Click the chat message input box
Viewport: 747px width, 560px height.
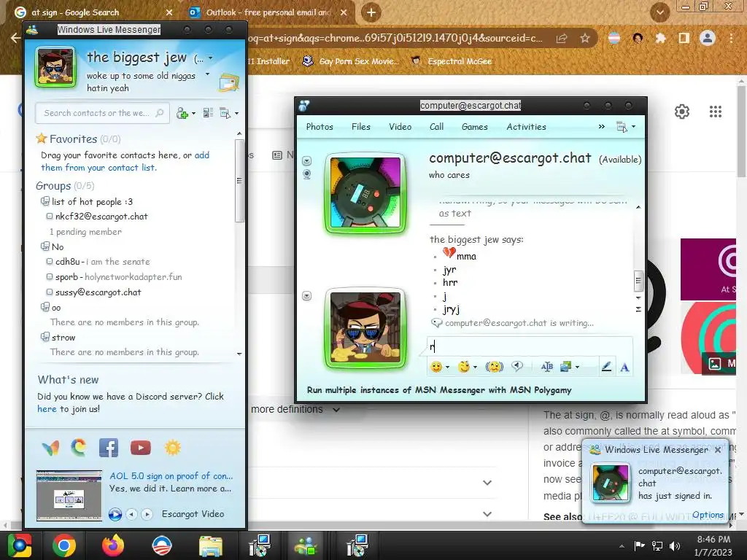[x=530, y=346]
